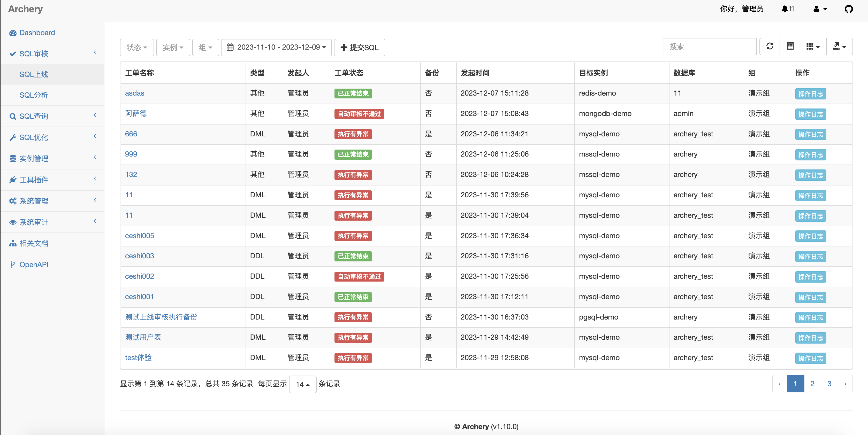Expand the 工具插件 sidebar chevron
This screenshot has width=868, height=435.
[95, 179]
